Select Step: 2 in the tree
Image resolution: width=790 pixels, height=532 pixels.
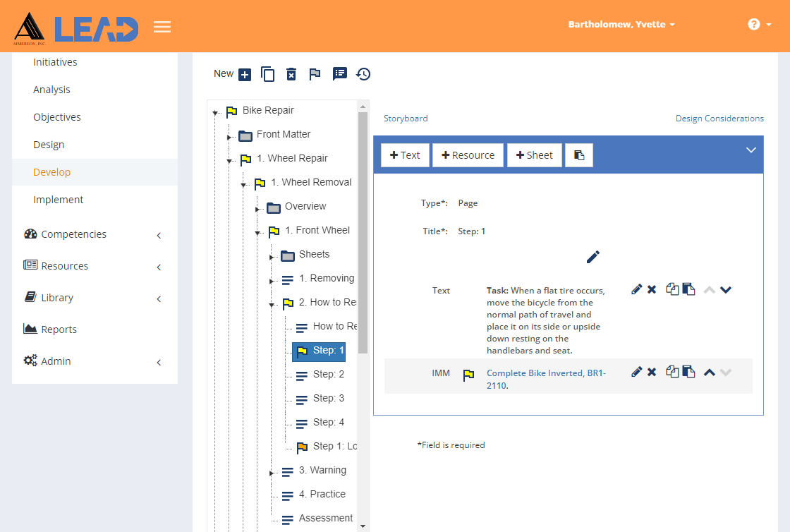[x=329, y=375]
